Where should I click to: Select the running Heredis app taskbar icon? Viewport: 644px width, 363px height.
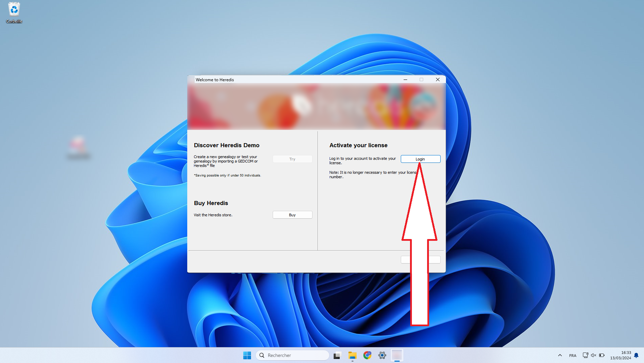point(397,355)
